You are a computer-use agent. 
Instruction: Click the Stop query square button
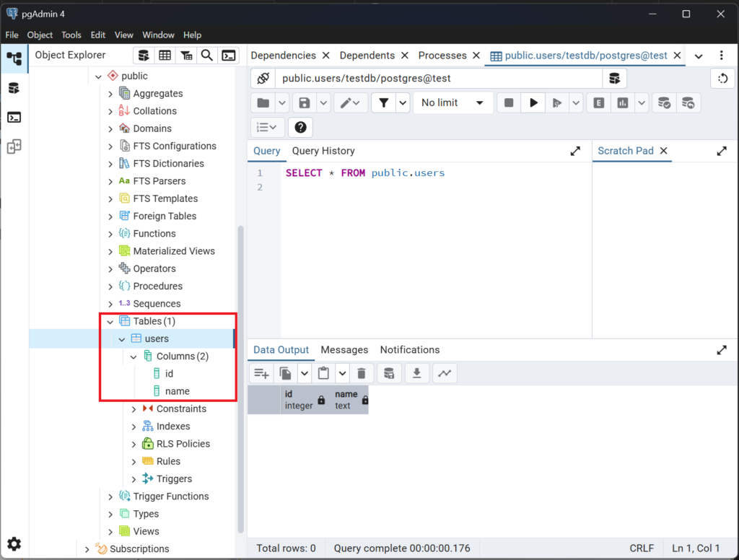[x=509, y=102]
